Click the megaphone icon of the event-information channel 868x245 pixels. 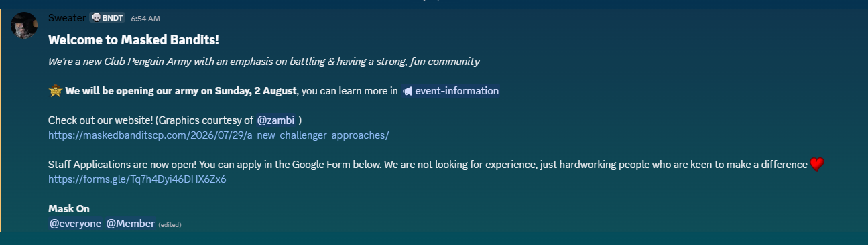408,91
